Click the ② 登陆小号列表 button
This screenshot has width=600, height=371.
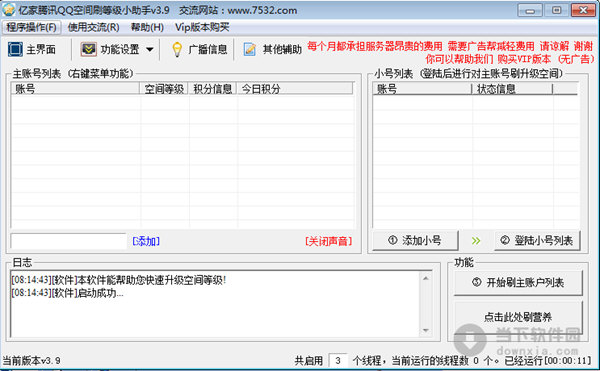click(537, 240)
